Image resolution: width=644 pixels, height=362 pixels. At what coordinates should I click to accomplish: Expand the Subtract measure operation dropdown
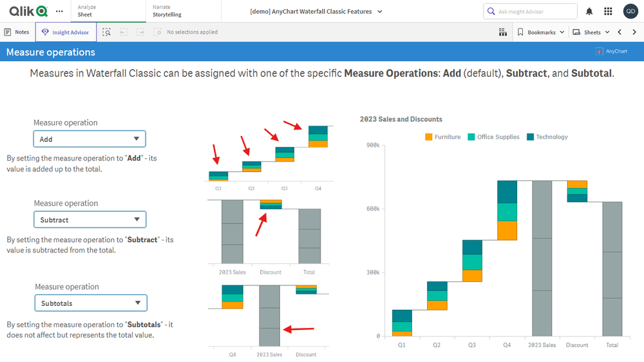point(90,220)
